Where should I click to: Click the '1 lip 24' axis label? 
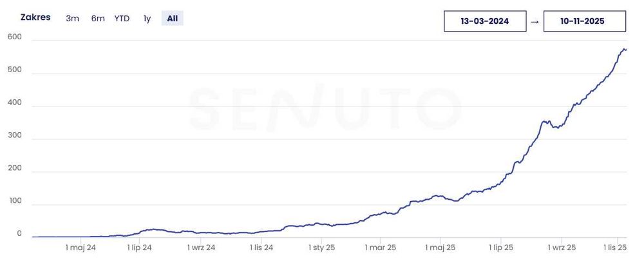(x=140, y=247)
